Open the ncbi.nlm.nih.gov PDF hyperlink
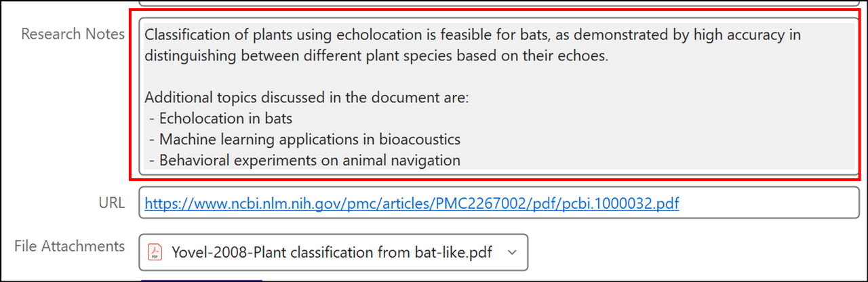Viewport: 868px width, 282px height. pos(412,202)
